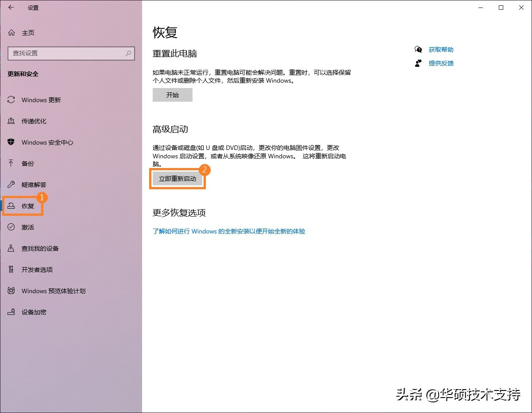
Task: Select the Windows 更新 sidebar icon
Action: (x=11, y=100)
